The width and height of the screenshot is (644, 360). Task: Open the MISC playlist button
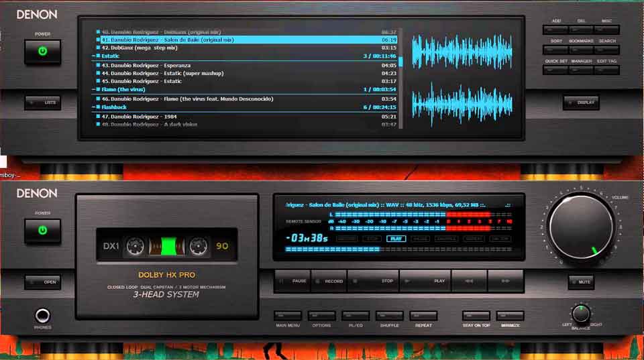pos(606,30)
